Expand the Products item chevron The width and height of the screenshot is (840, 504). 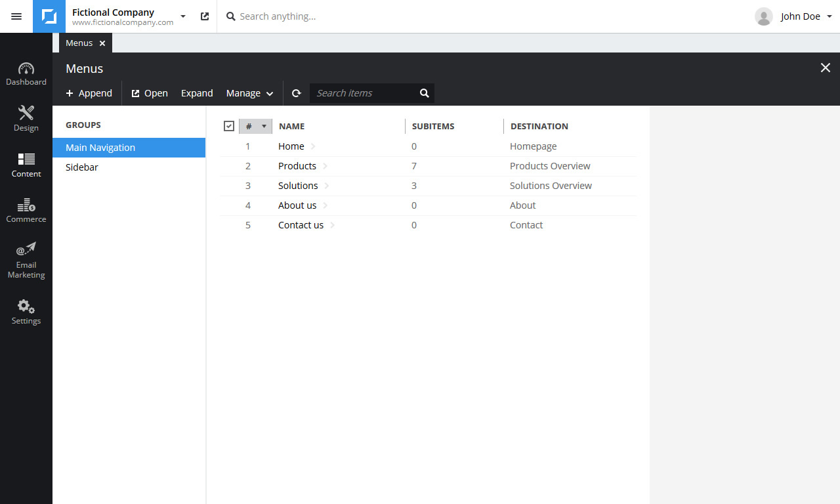point(325,166)
